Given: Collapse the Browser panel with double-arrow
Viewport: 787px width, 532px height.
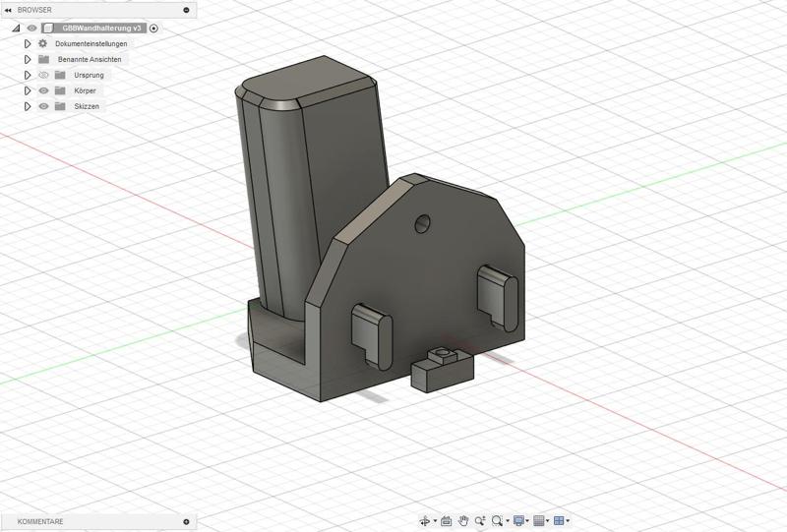Looking at the screenshot, I should point(8,10).
